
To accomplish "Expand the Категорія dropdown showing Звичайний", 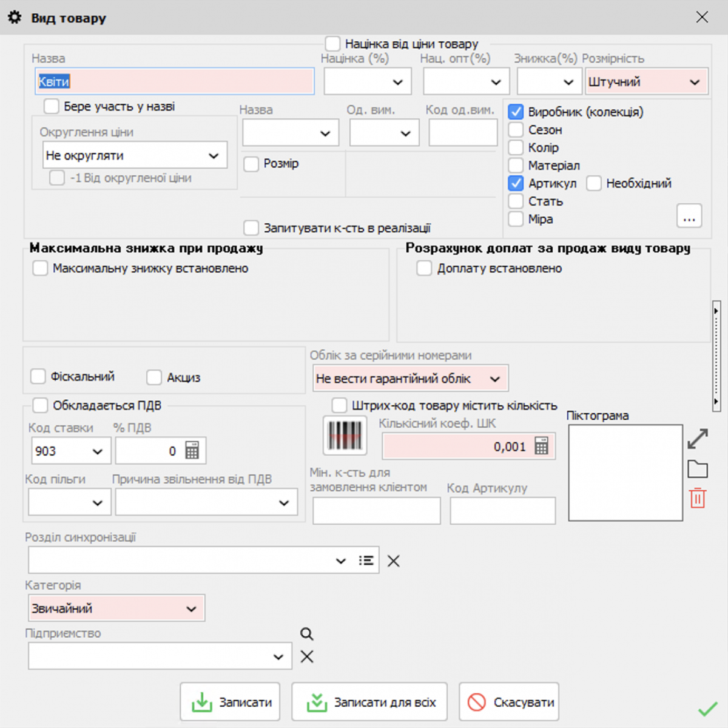I will click(x=192, y=608).
